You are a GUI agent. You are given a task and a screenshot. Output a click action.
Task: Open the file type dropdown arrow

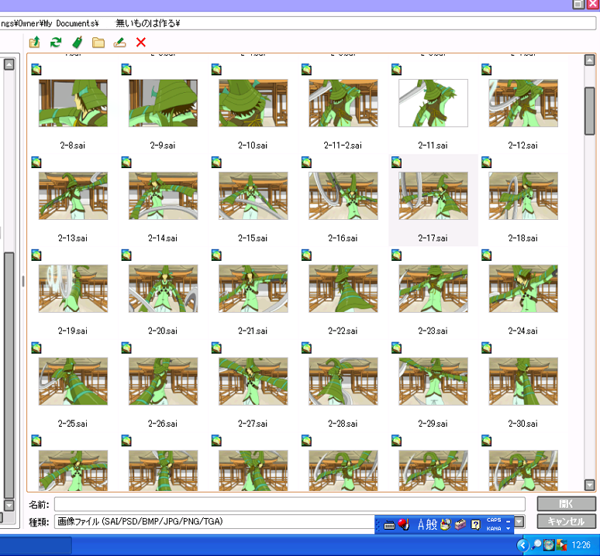(x=519, y=522)
